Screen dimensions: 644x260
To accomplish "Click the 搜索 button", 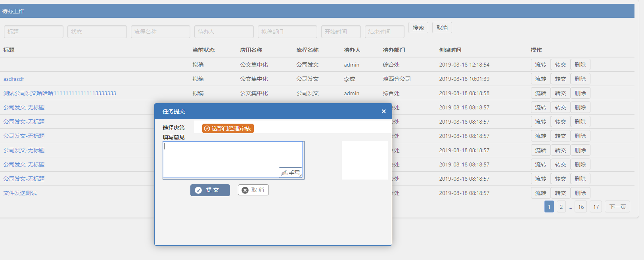I will tap(418, 28).
